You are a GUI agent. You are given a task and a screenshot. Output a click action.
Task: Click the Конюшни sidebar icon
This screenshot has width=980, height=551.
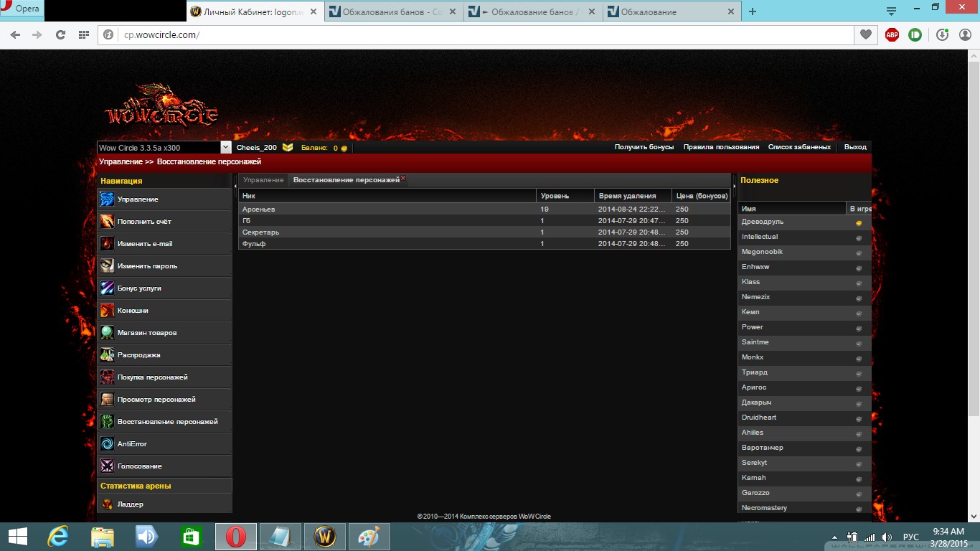tap(107, 311)
